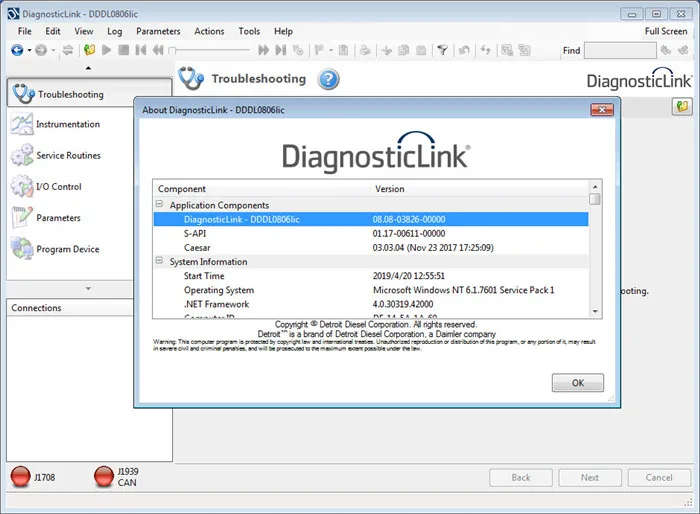This screenshot has height=514, width=700.
Task: Select the DiagnosticLink - DDDL0806lic row
Action: pyautogui.click(x=371, y=219)
